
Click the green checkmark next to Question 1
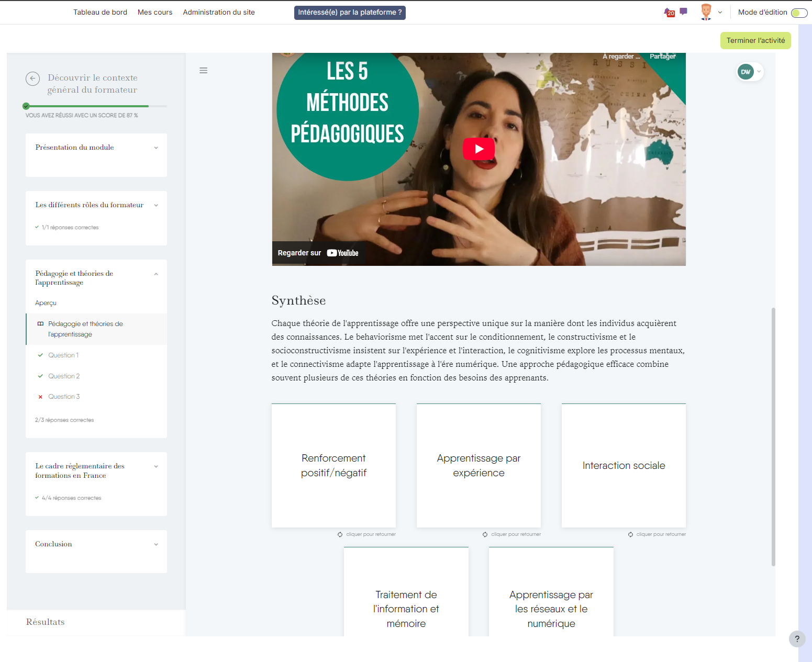pyautogui.click(x=41, y=355)
